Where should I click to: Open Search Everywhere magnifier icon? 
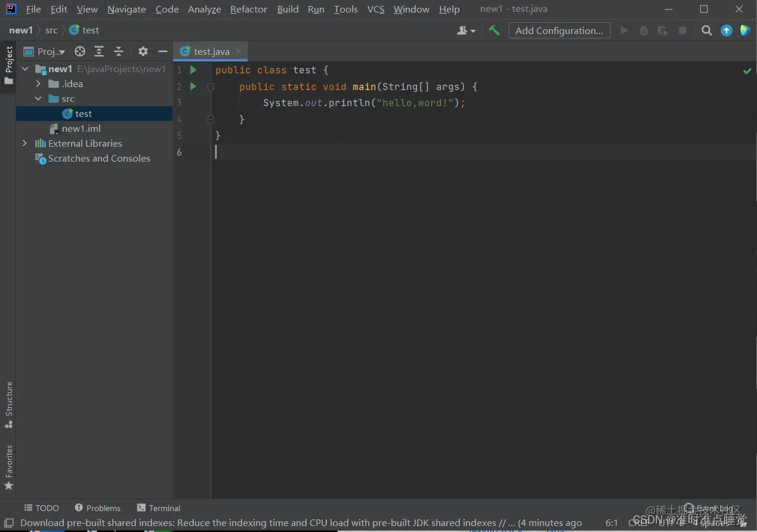click(707, 30)
